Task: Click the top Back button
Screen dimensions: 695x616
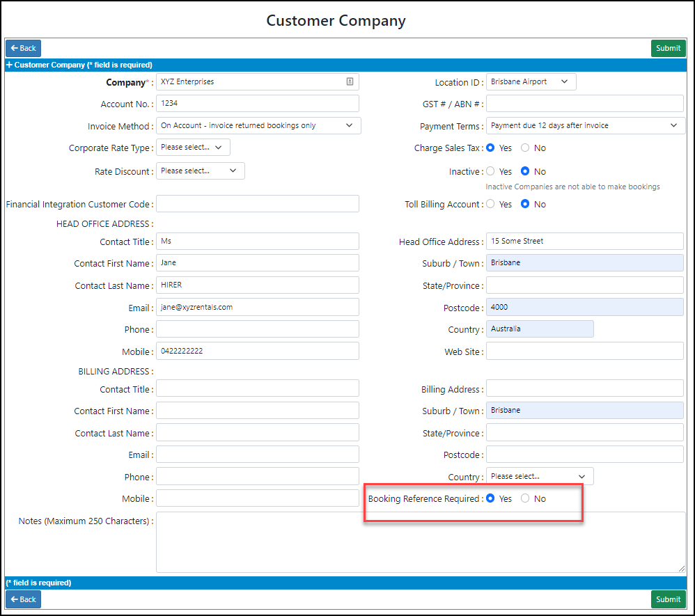Action: click(x=23, y=48)
